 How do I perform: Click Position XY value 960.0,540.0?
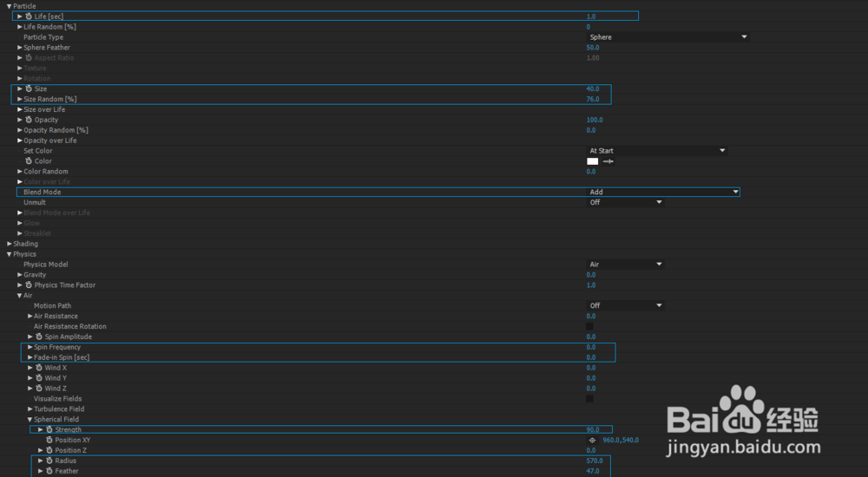click(x=621, y=441)
